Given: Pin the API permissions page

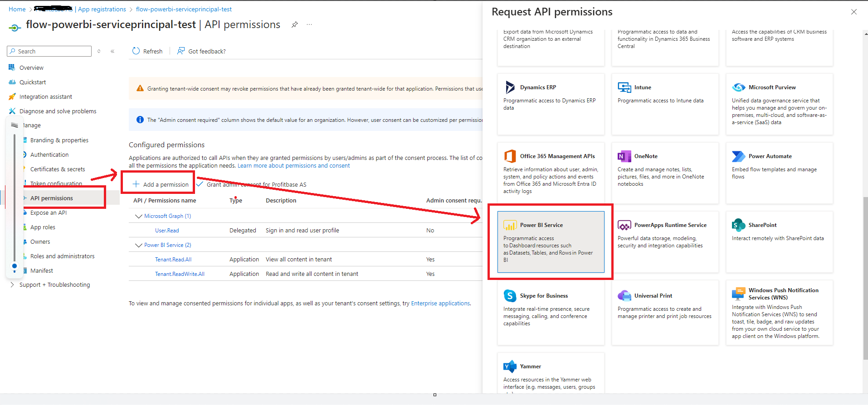Looking at the screenshot, I should (x=295, y=24).
